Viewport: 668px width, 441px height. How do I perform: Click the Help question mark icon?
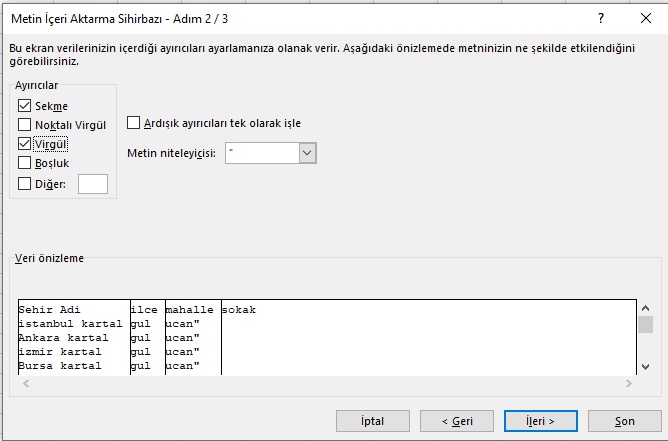[x=600, y=18]
